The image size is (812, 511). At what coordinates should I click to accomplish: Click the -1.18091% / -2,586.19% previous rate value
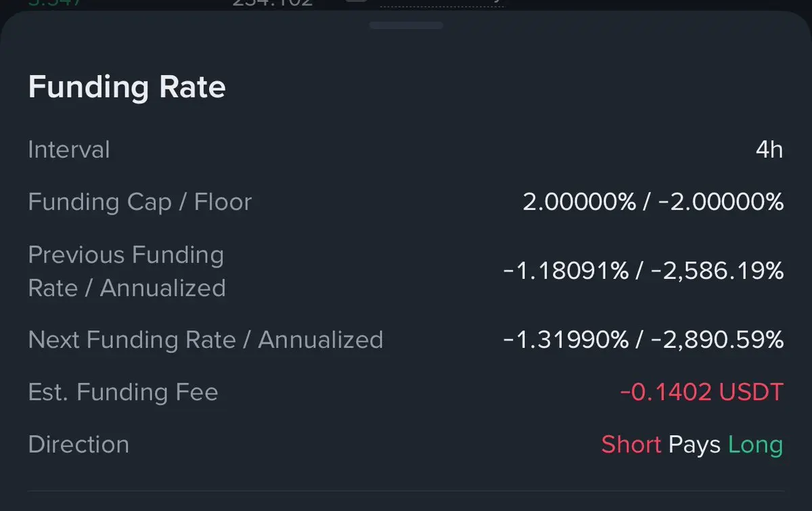coord(644,271)
